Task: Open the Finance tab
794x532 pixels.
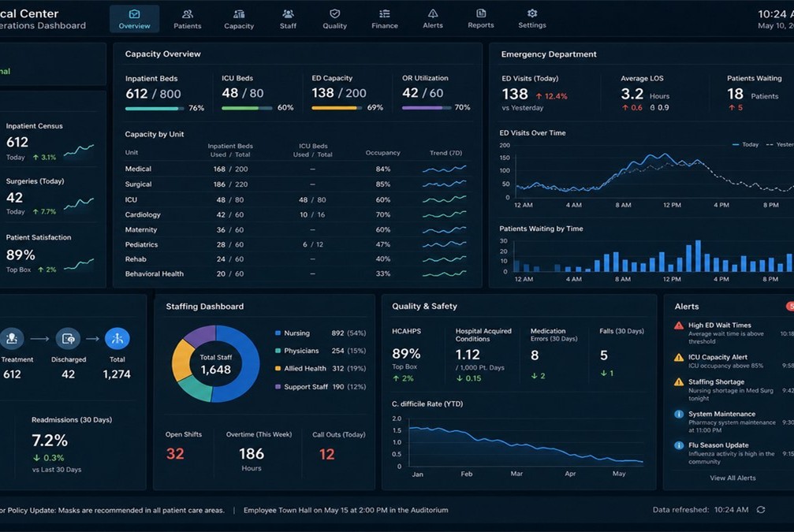Action: [x=385, y=19]
